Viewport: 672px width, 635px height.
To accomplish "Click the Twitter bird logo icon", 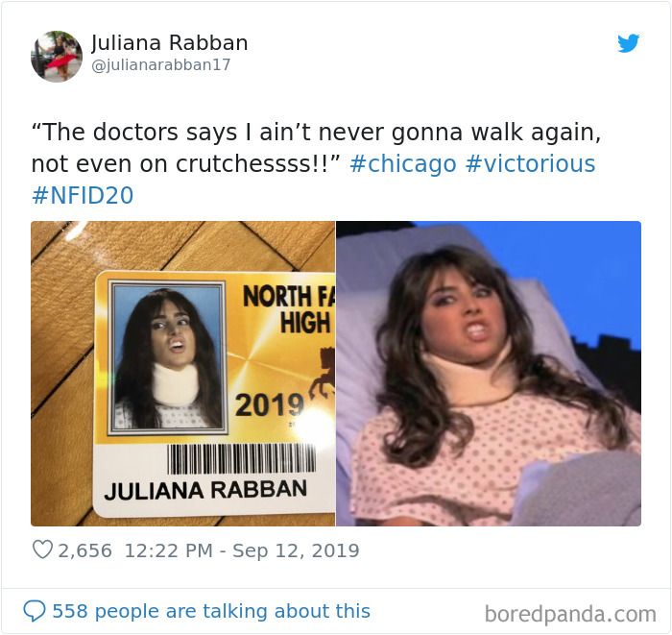I will (x=628, y=43).
